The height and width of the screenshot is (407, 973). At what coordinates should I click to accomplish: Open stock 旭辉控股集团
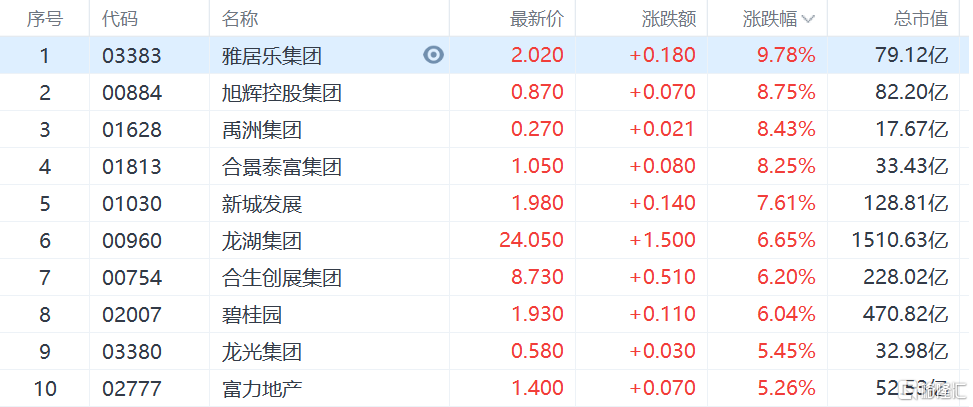tap(281, 92)
